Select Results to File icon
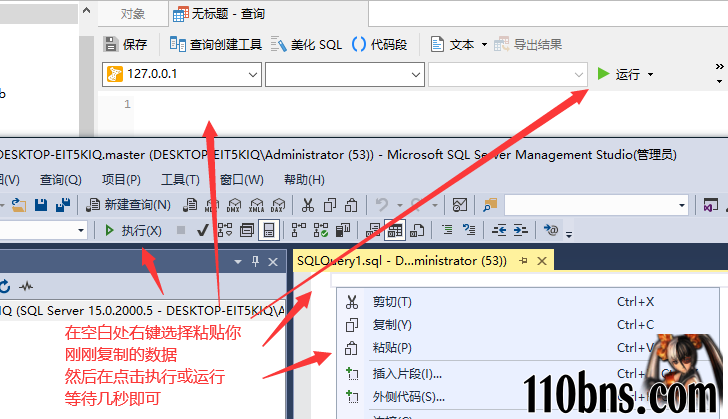728x419 pixels. [417, 230]
